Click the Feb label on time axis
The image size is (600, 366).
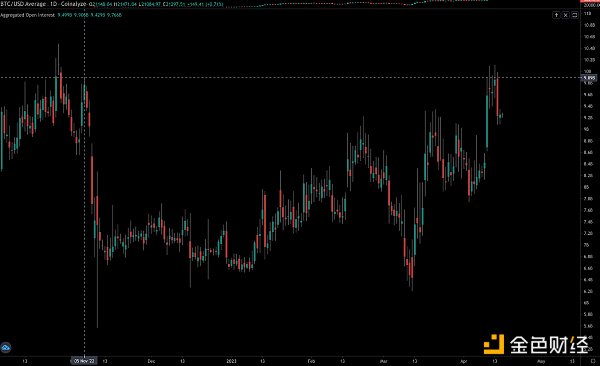pyautogui.click(x=311, y=361)
